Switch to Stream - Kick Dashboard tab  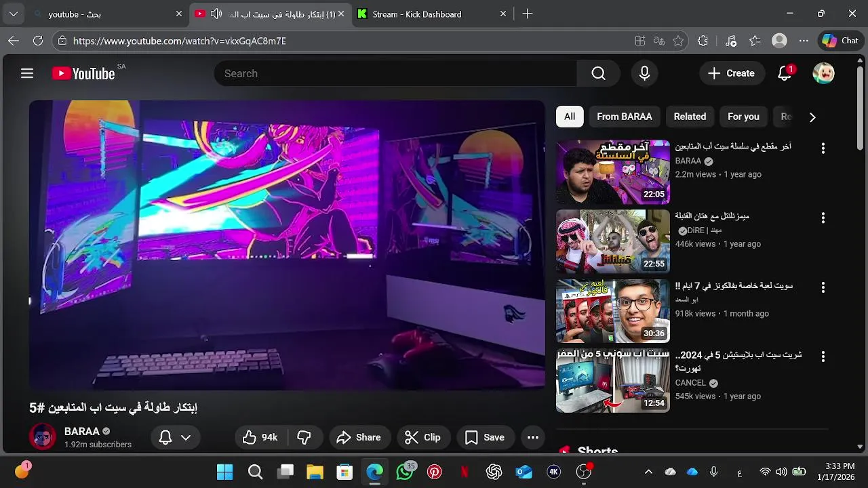point(433,14)
